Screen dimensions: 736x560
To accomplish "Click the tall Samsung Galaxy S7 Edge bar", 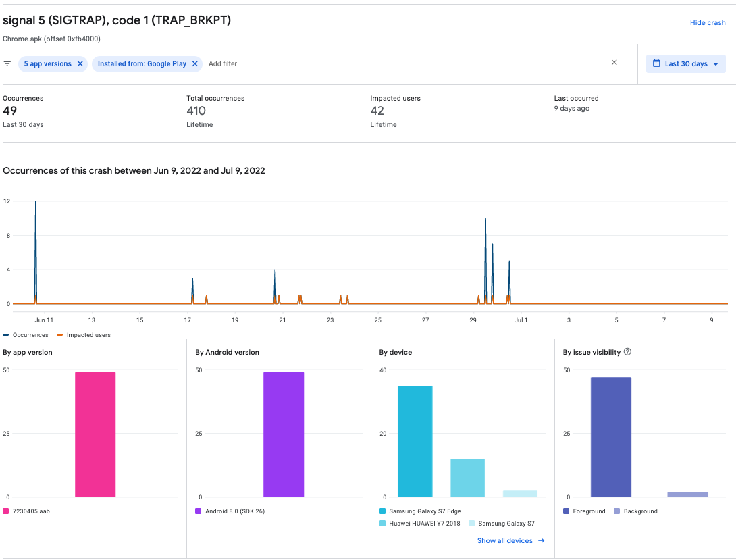I will 415,441.
